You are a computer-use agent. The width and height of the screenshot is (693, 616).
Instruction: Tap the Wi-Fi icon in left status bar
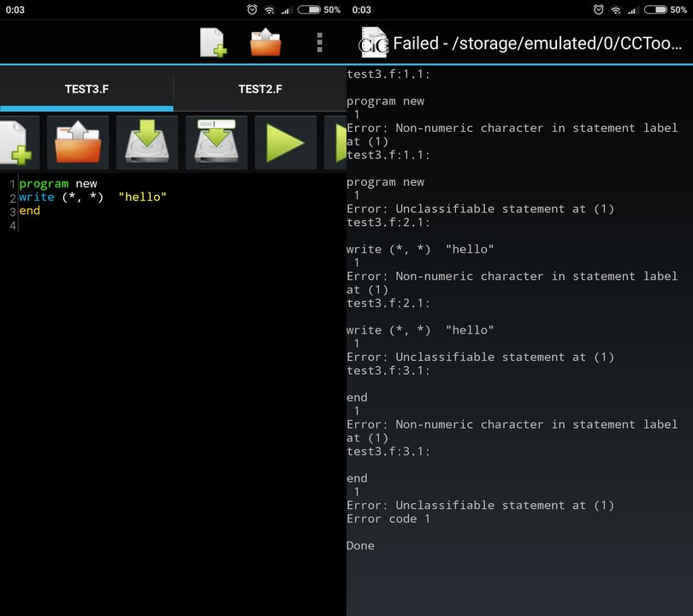coord(269,9)
